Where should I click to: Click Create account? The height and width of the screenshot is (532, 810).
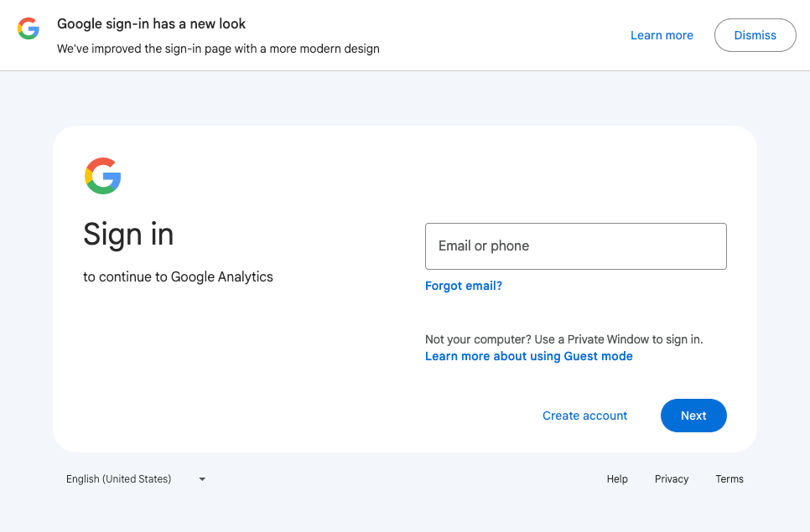pyautogui.click(x=584, y=416)
